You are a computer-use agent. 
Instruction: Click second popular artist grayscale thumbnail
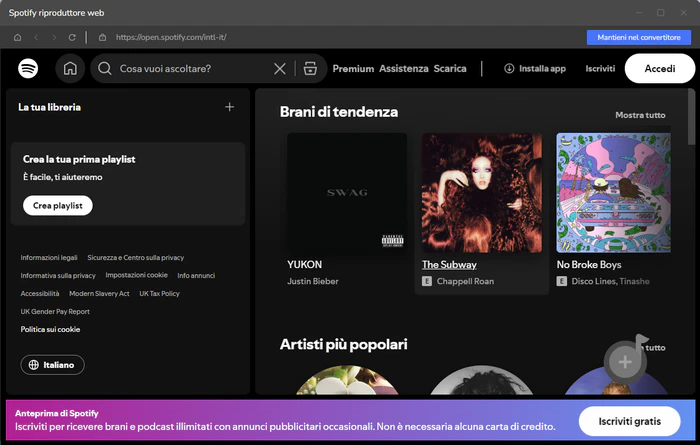point(482,380)
